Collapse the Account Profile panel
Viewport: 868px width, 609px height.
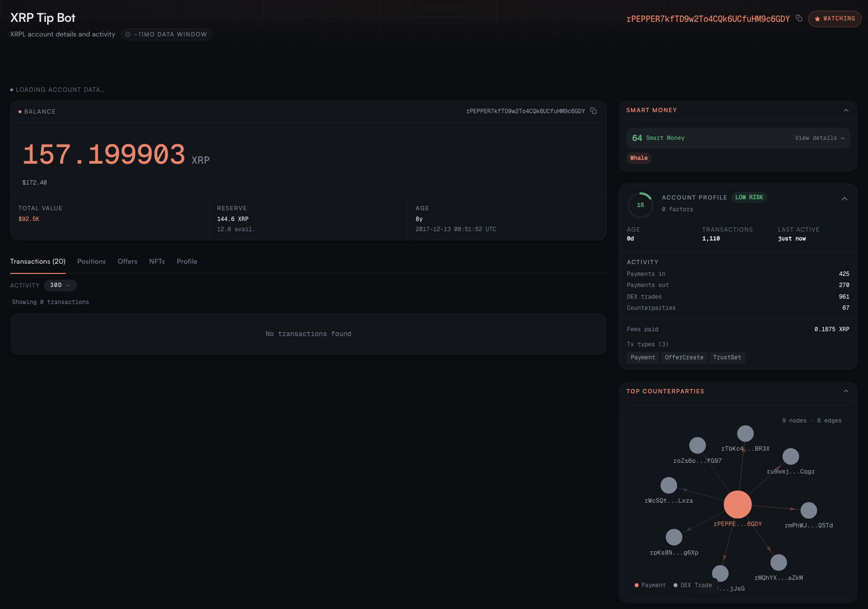tap(845, 198)
